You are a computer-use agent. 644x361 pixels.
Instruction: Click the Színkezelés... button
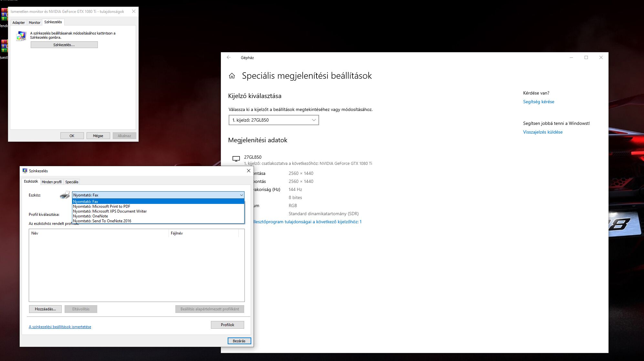[64, 45]
